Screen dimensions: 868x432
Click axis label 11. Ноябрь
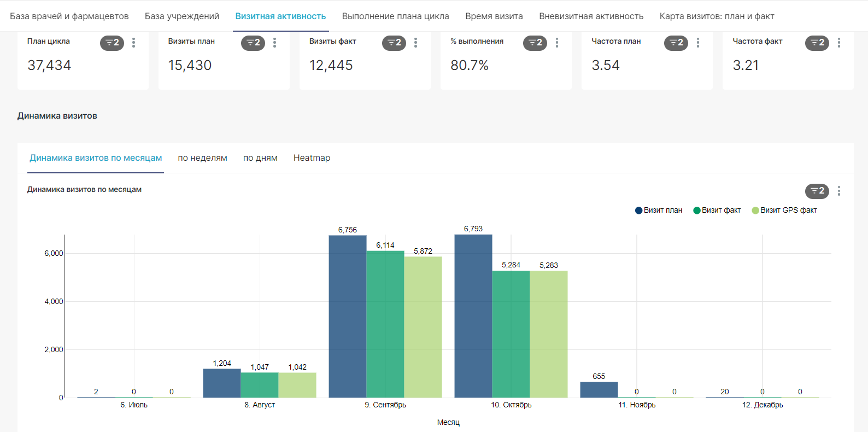(x=637, y=405)
